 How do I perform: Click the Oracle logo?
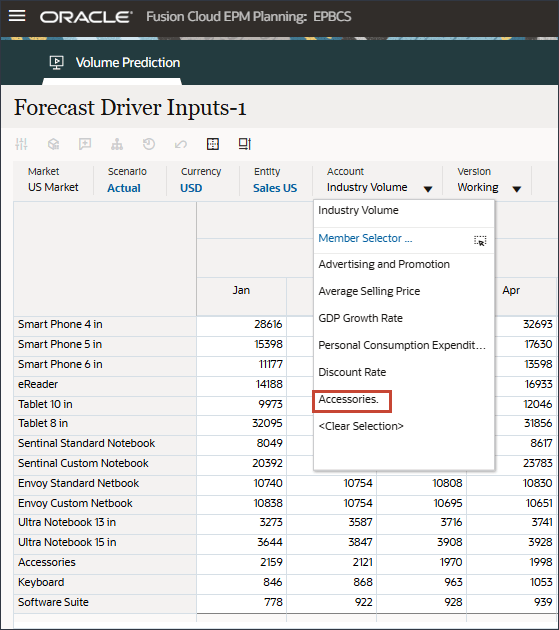(86, 17)
